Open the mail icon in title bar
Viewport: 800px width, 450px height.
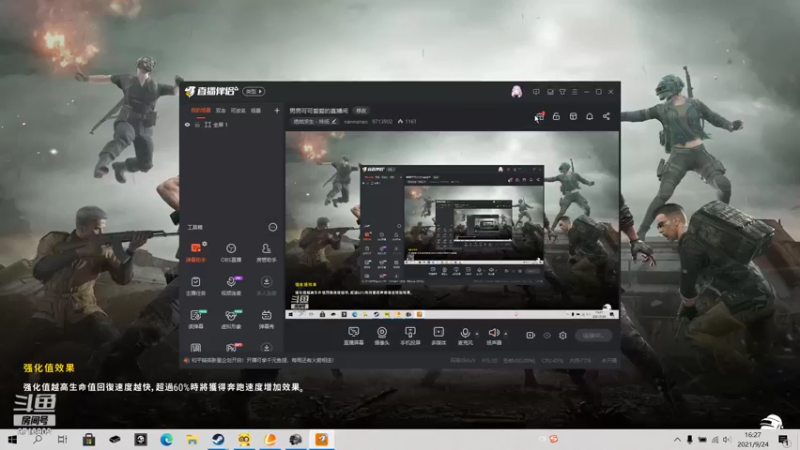(x=550, y=92)
